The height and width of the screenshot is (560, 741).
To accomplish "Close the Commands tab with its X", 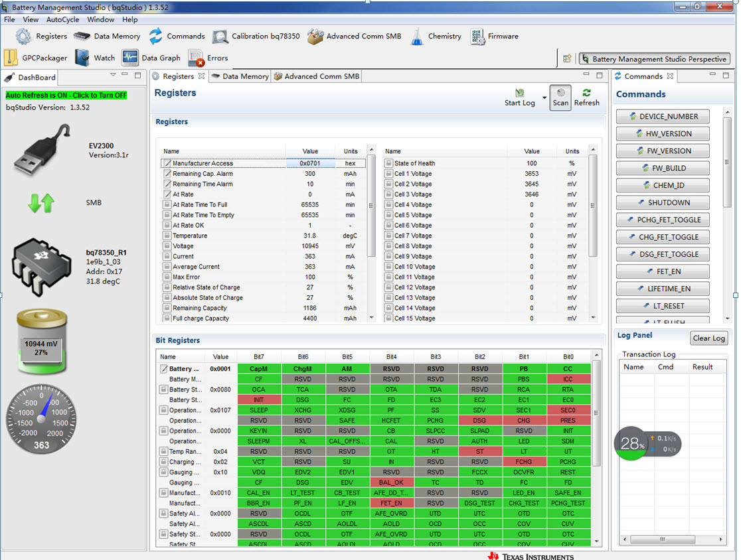I will tap(670, 76).
